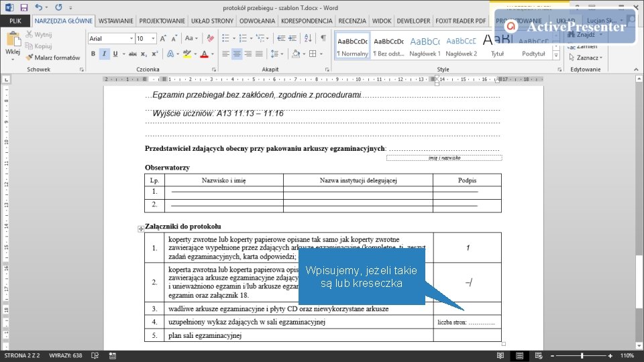Open the borders dropdown

[321, 54]
